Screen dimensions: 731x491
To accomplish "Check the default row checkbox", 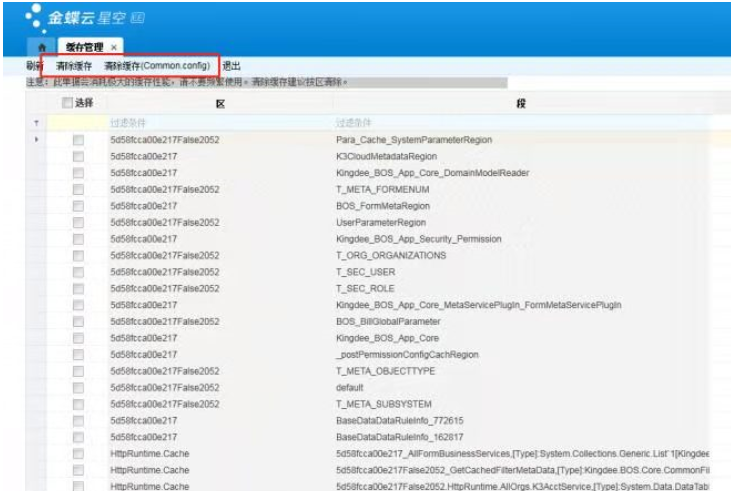I will 78,387.
